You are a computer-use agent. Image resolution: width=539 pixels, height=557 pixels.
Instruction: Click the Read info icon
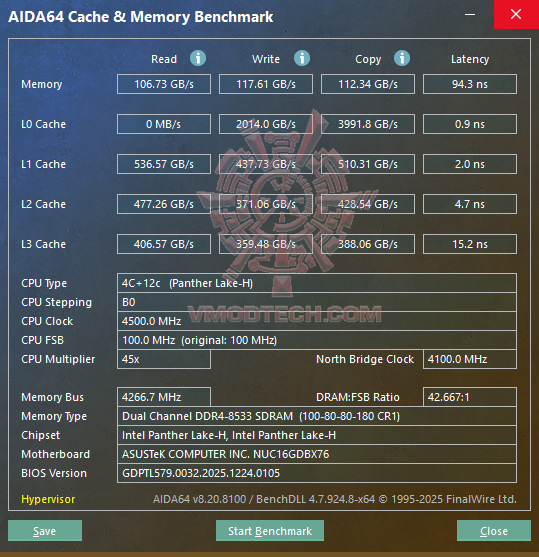click(198, 58)
